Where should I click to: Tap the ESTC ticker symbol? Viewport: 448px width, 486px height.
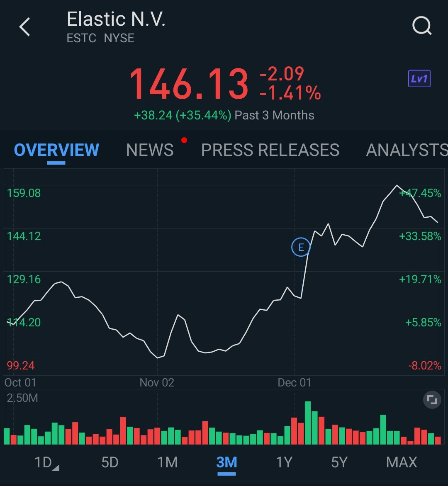click(x=82, y=38)
